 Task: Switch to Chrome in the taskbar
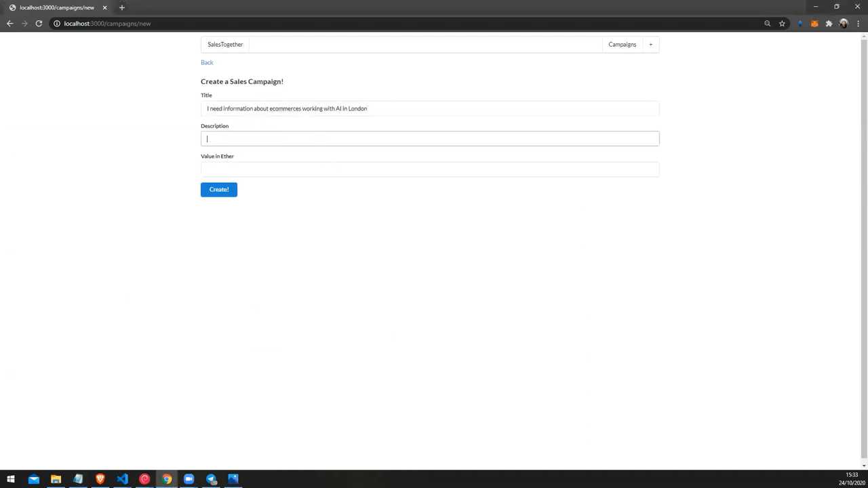(x=167, y=479)
